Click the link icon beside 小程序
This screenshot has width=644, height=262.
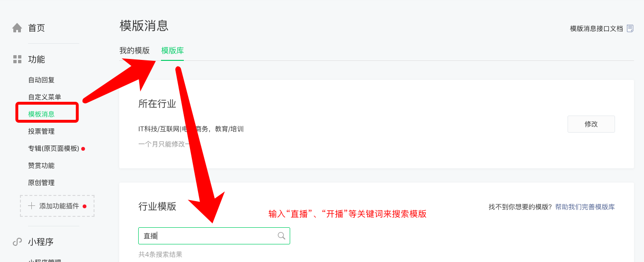click(x=17, y=242)
